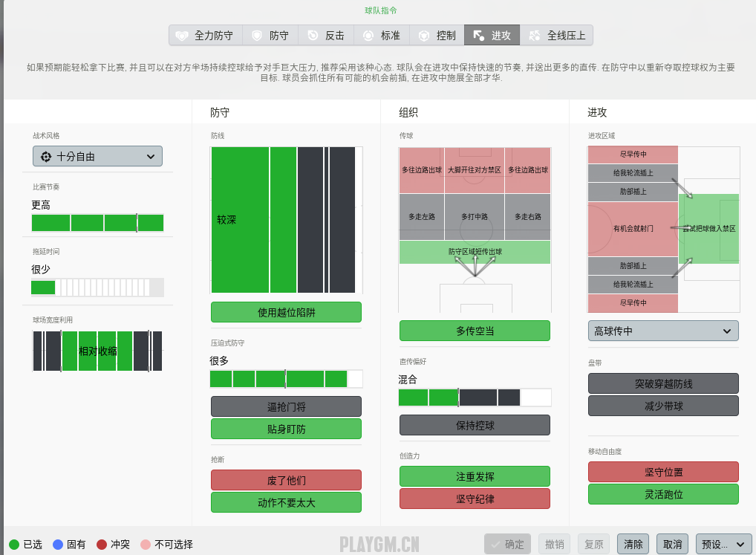
Task: Set the 防线 defensive line bar
Action: 287,220
